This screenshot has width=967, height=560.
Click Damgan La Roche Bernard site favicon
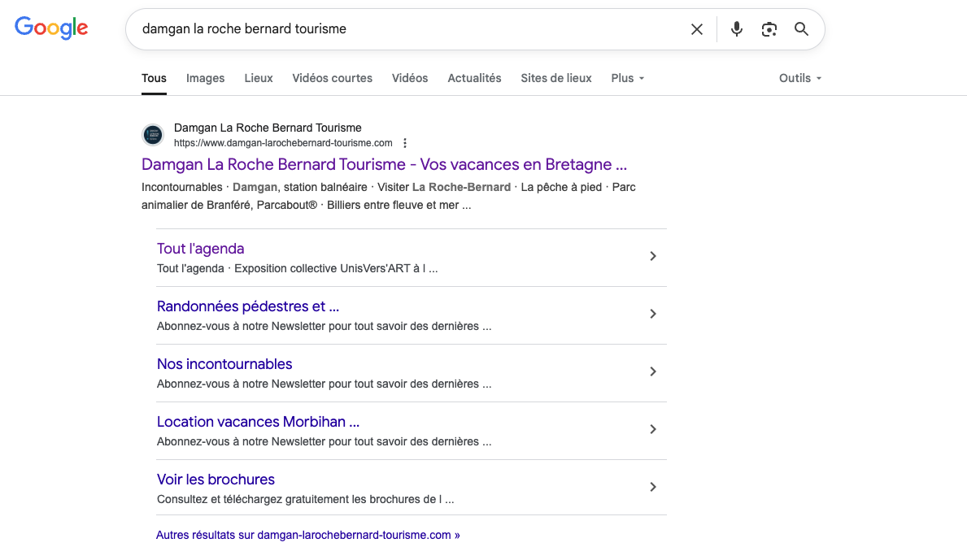[x=153, y=135]
